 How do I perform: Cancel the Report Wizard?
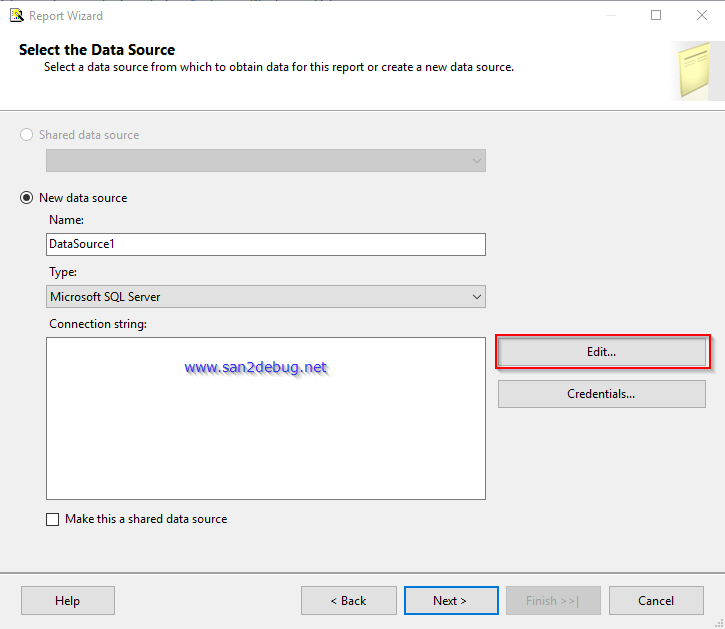click(x=656, y=601)
